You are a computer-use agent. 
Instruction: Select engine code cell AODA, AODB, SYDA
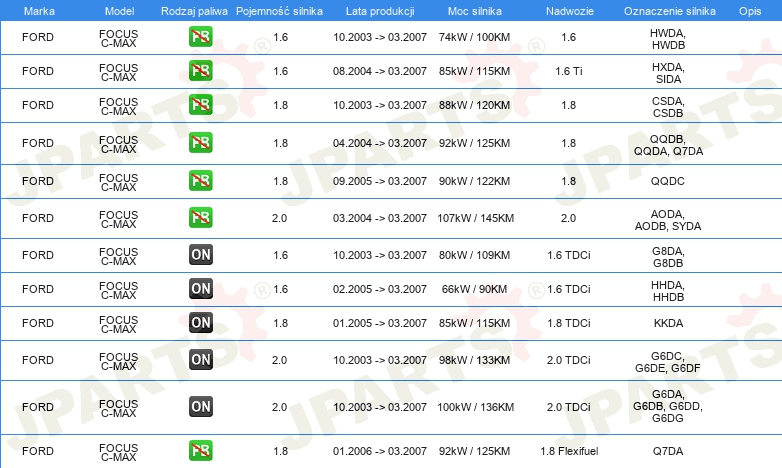668,220
